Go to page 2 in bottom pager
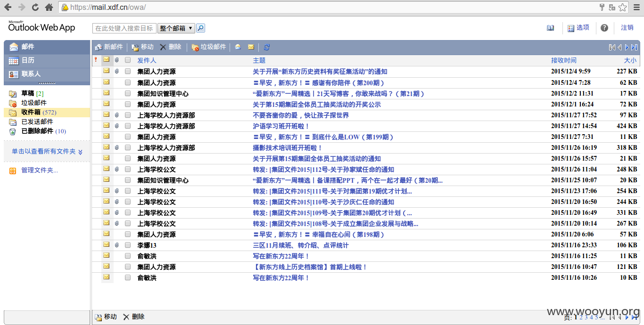The image size is (644, 325). pyautogui.click(x=581, y=317)
